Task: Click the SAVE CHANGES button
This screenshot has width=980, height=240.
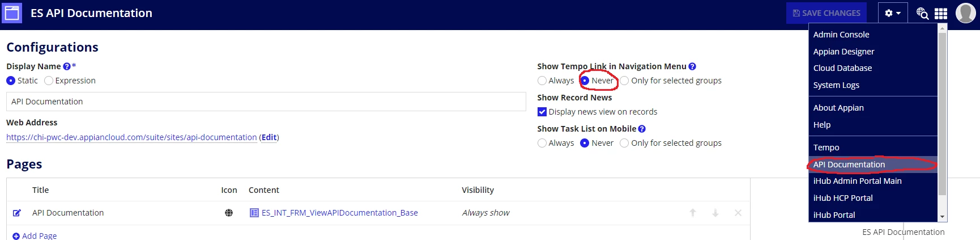Action: [826, 13]
